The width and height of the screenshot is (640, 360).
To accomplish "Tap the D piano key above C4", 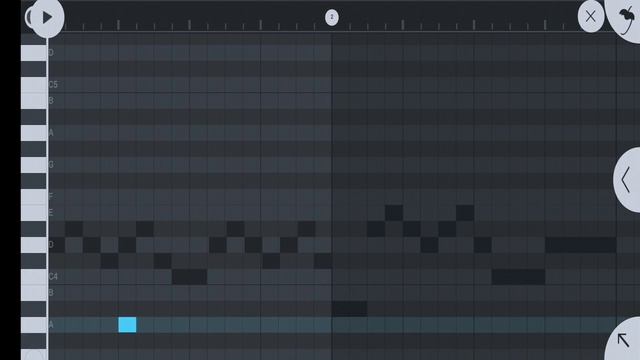I will click(x=33, y=245).
